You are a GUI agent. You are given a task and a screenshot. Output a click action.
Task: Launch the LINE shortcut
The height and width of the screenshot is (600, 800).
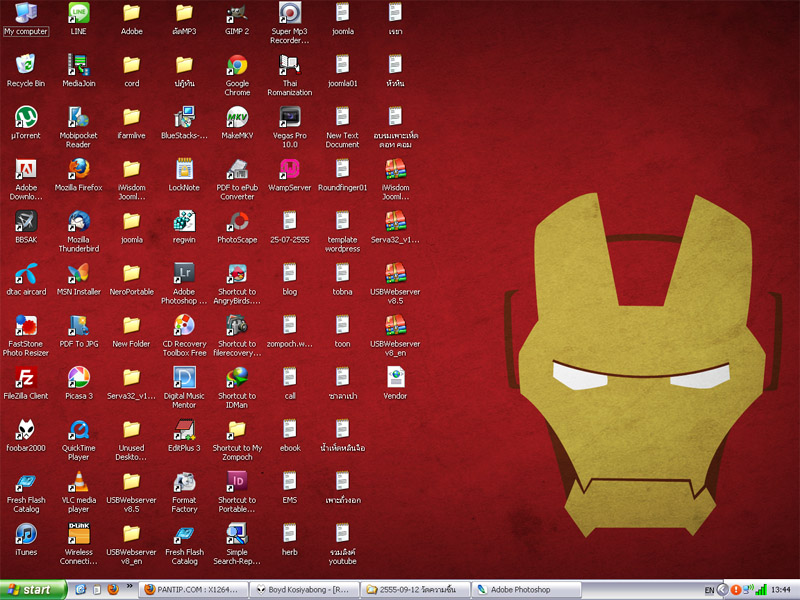point(79,19)
